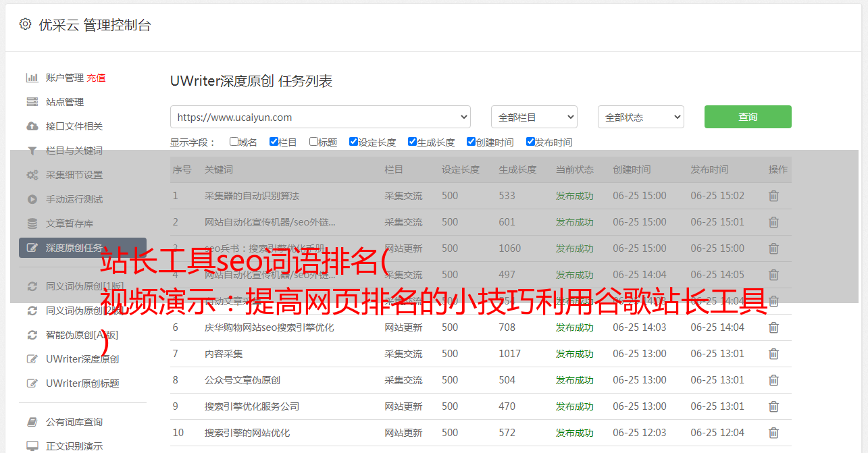Open the site URL dropdown
Viewport: 868px width, 453px height.
[320, 117]
